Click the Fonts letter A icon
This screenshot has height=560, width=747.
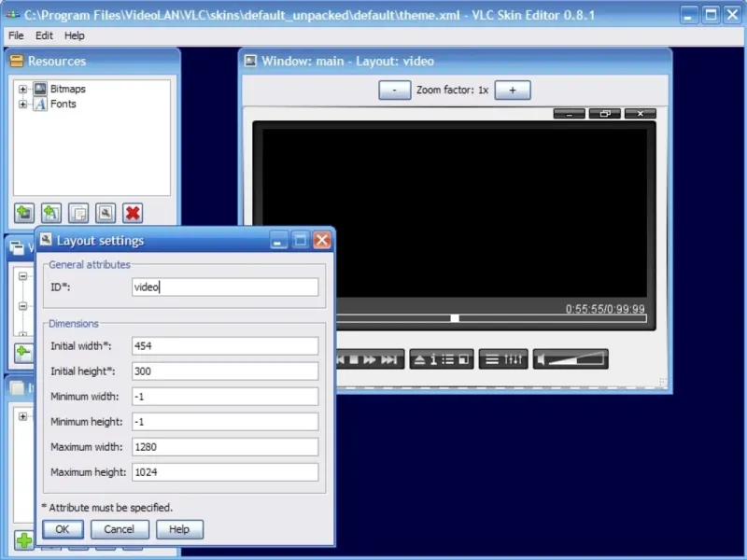[40, 104]
